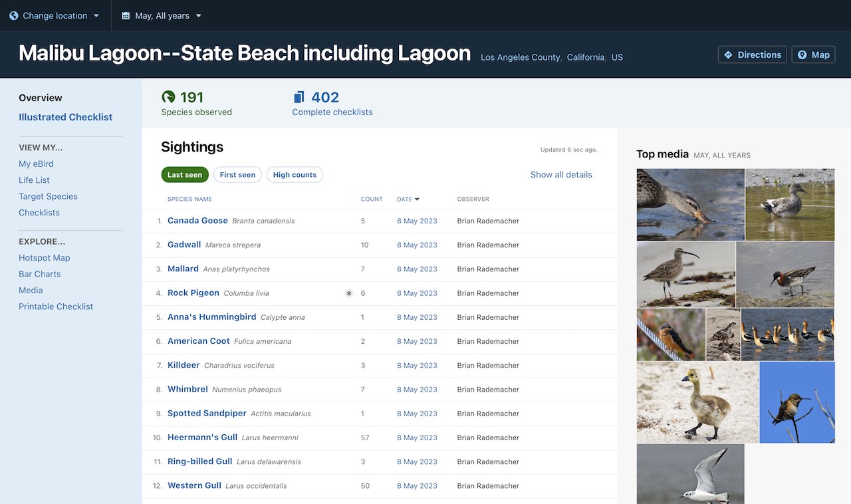Viewport: 851px width, 504px height.
Task: Click the Directions diamond icon
Action: click(728, 55)
